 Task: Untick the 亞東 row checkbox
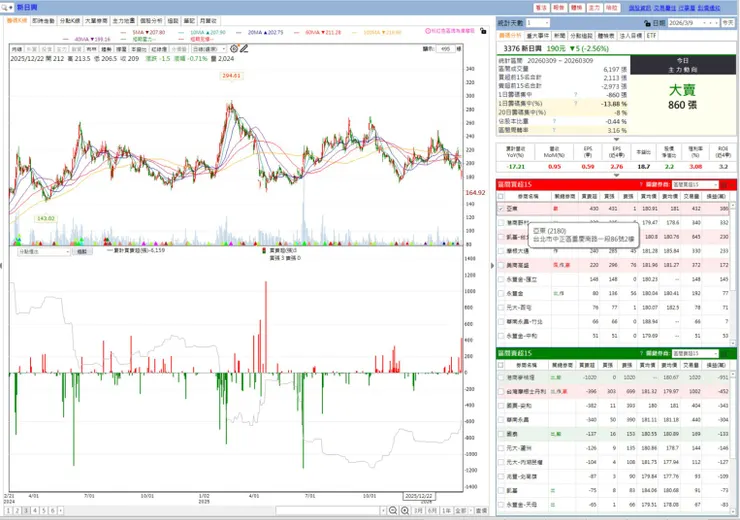tap(501, 209)
